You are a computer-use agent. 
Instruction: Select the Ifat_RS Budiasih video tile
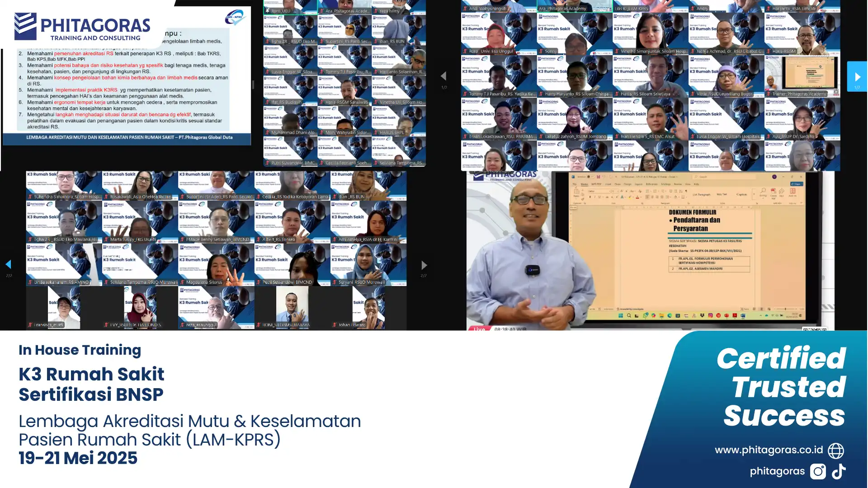pos(290,90)
